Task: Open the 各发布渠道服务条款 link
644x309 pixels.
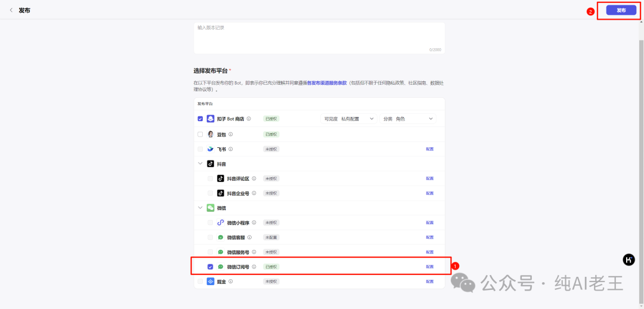Action: (x=327, y=82)
